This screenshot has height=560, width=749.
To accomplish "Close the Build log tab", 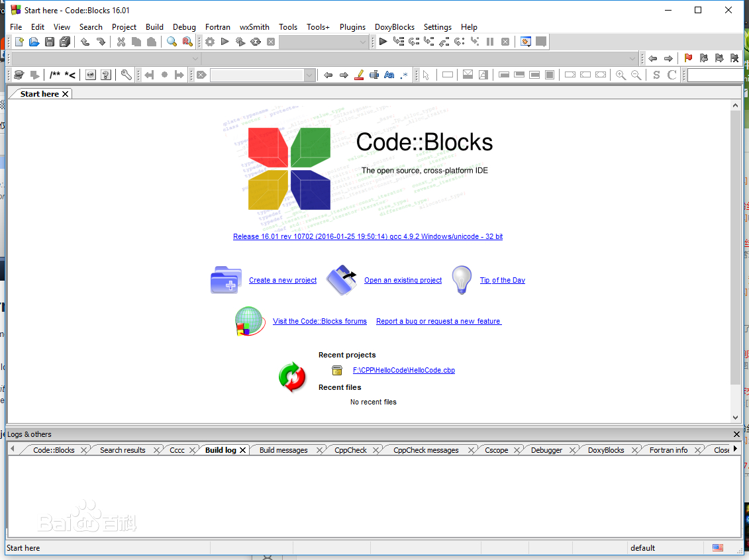I will pyautogui.click(x=242, y=450).
